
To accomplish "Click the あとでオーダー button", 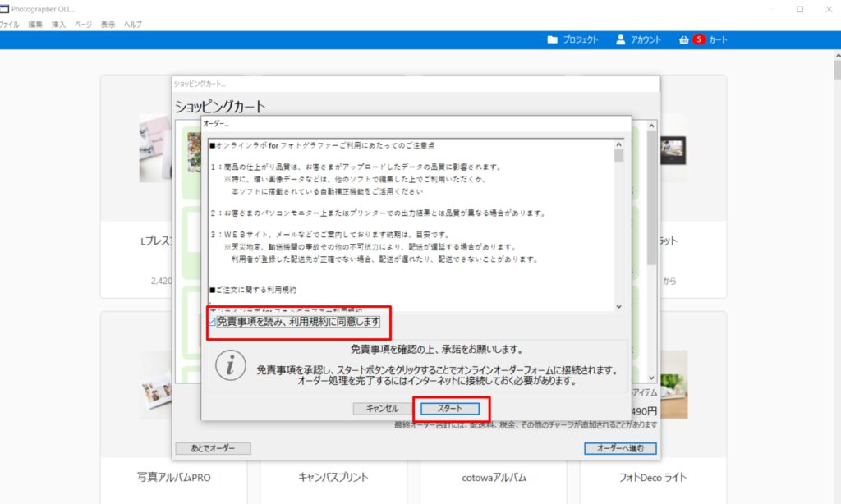I will [x=213, y=448].
